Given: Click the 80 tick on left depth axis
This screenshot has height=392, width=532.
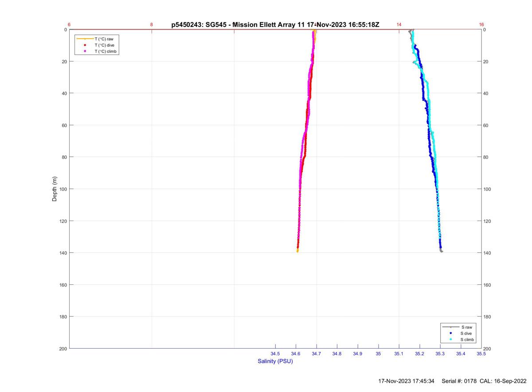Looking at the screenshot, I should tap(64, 157).
